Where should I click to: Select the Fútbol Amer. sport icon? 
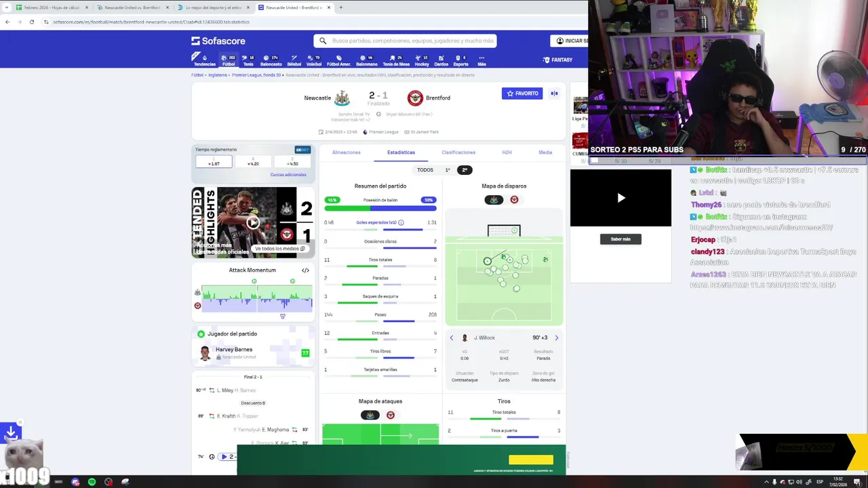point(338,60)
